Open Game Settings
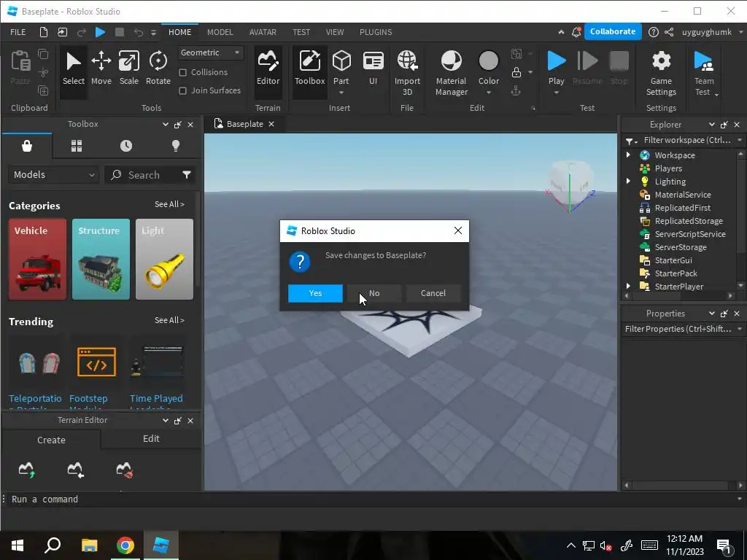The image size is (747, 560). [661, 72]
